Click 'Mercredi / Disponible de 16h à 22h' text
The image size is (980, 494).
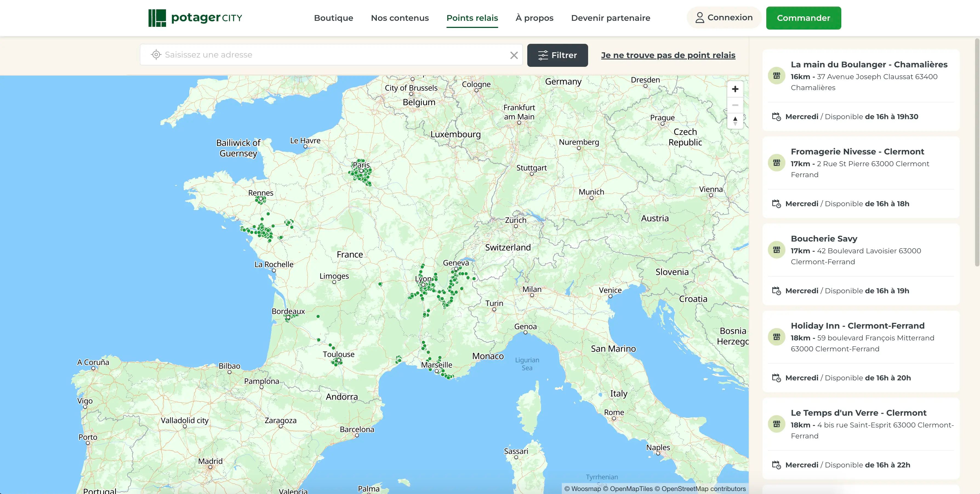(x=848, y=465)
